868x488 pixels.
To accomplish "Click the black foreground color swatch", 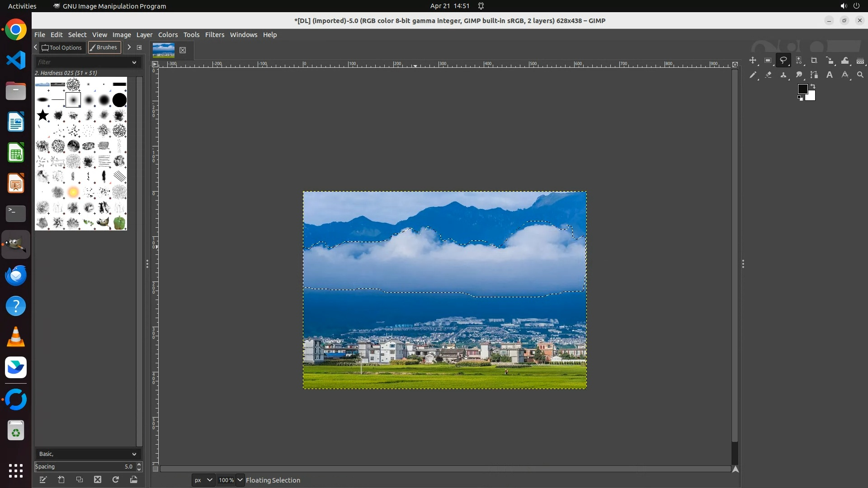I will [802, 89].
